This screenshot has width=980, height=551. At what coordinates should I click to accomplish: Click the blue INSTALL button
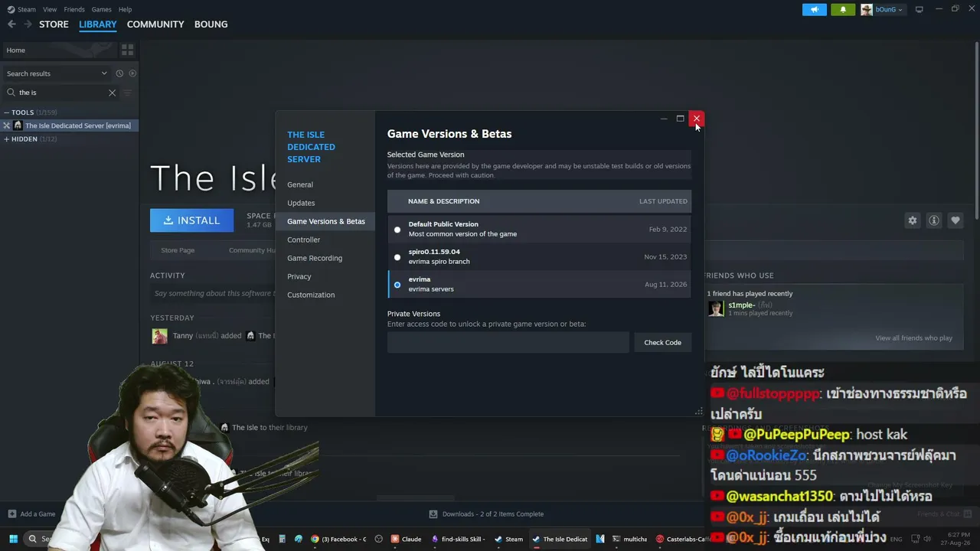[191, 220]
